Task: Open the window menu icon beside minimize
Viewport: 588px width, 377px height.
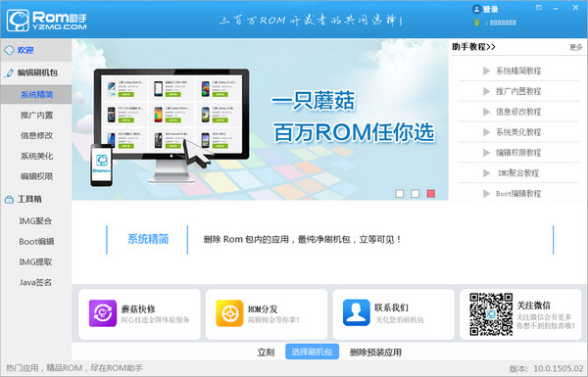Action: (x=539, y=8)
